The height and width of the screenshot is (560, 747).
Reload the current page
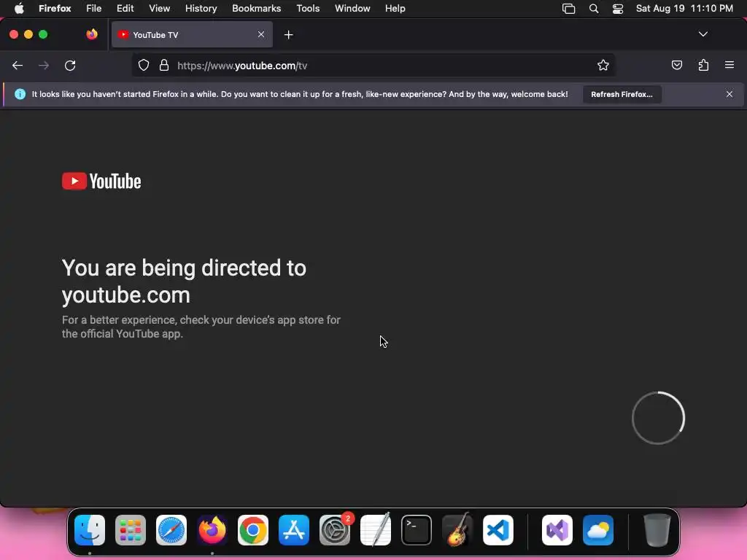click(x=70, y=66)
